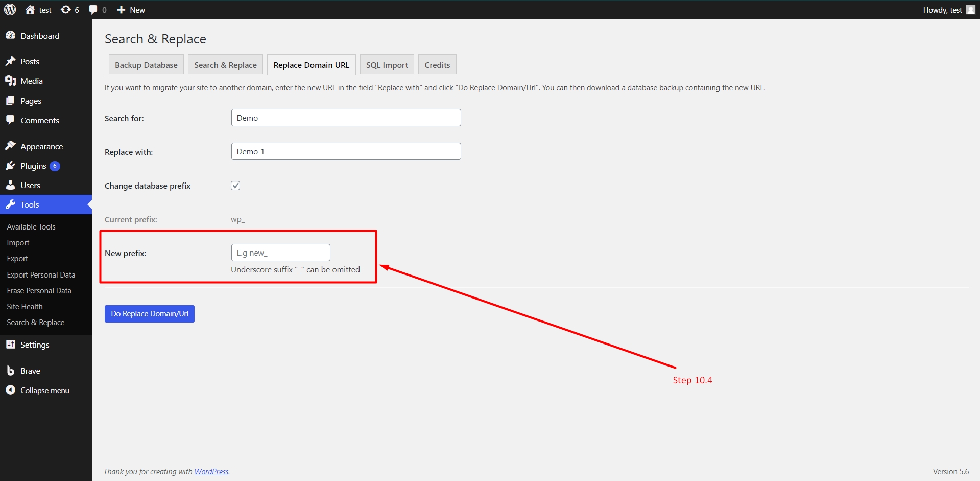Click the Brave menu icon
The height and width of the screenshot is (481, 980).
click(10, 371)
